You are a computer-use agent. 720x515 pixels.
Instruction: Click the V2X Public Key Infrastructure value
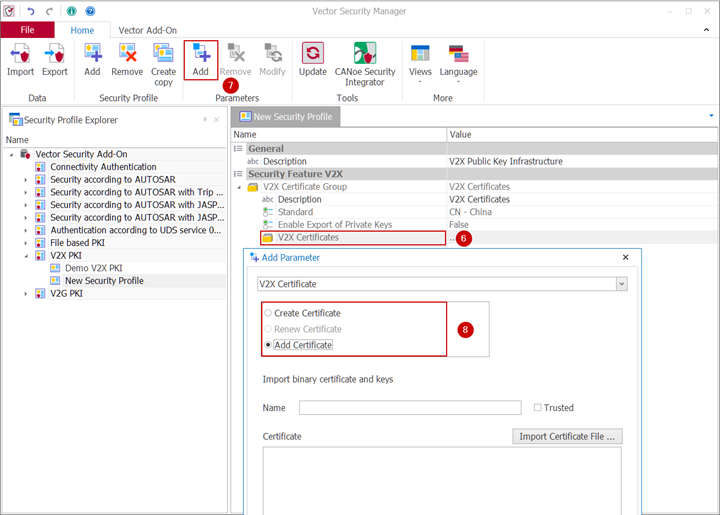(x=506, y=161)
